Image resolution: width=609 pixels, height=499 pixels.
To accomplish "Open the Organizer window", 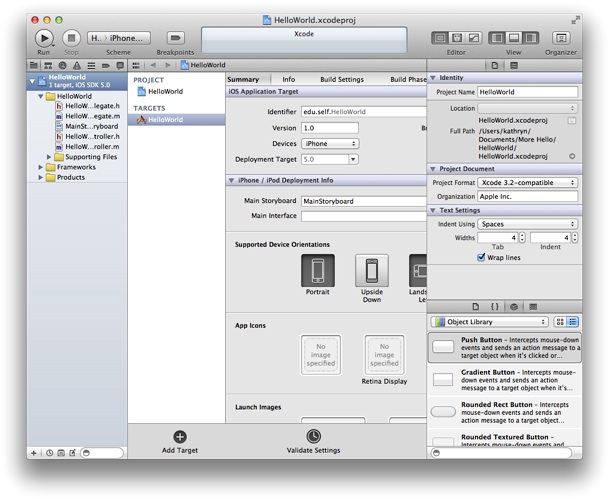I will pos(561,37).
